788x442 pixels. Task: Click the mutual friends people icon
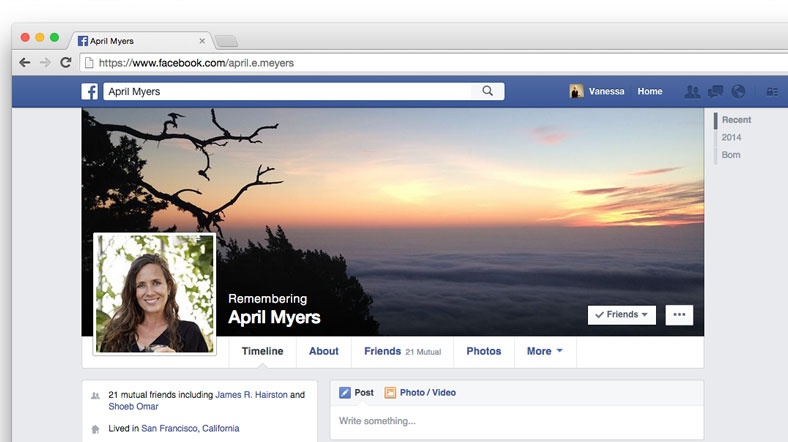pyautogui.click(x=95, y=396)
